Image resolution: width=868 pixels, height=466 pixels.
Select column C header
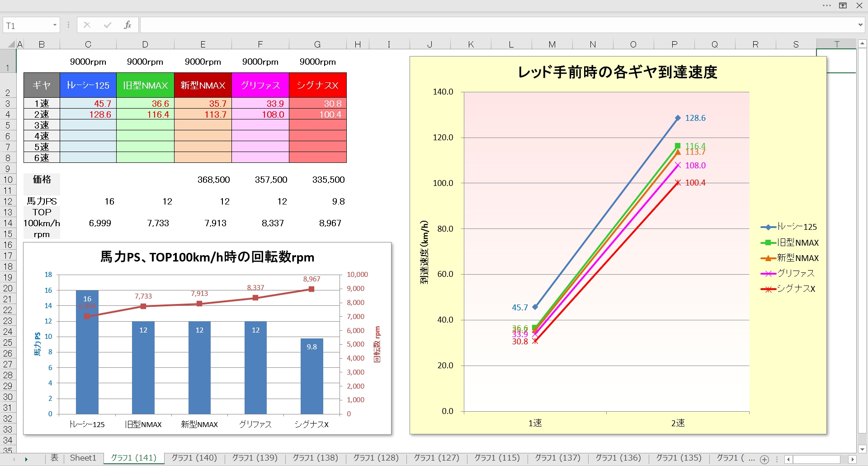point(88,44)
